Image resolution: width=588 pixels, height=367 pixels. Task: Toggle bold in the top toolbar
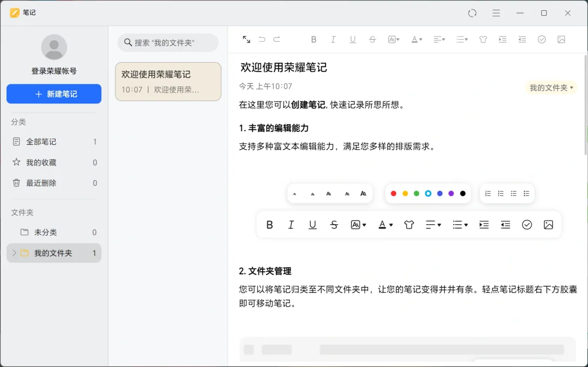314,39
